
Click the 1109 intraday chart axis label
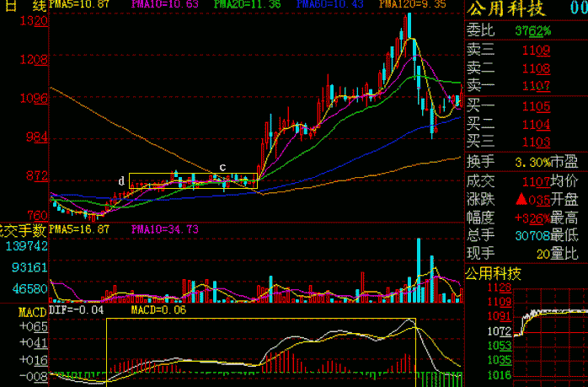500,302
